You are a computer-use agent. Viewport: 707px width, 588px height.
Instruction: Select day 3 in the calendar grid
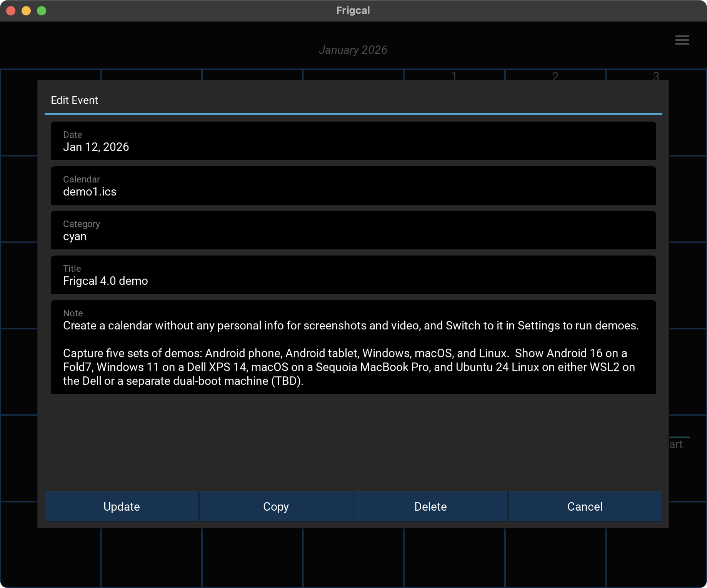tap(656, 76)
